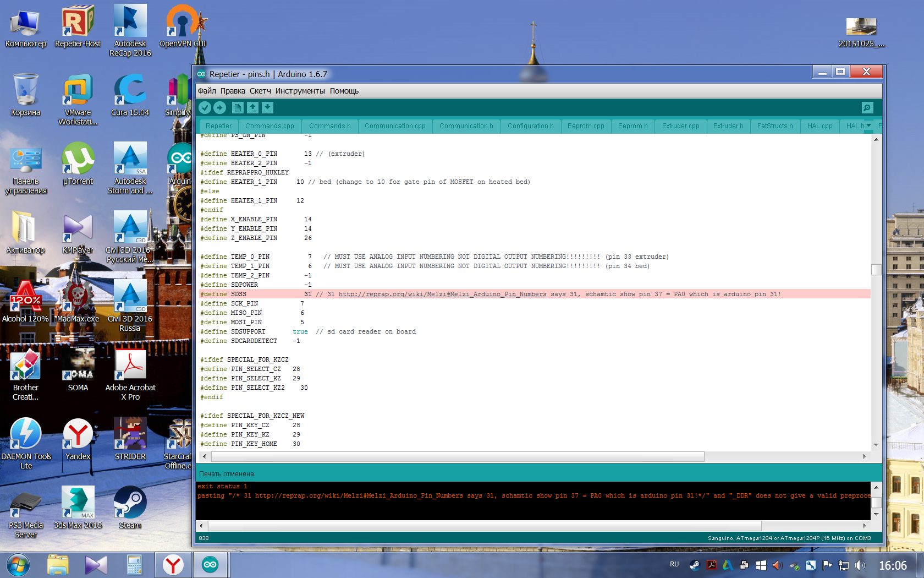Open the Serial Monitor magnifier icon
This screenshot has width=924, height=578.
click(867, 108)
